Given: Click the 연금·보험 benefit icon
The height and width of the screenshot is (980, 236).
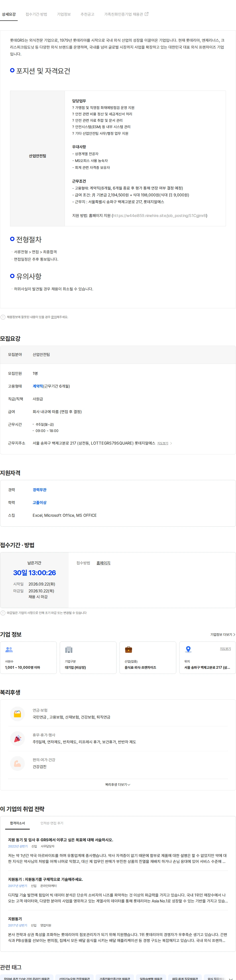Looking at the screenshot, I should click(x=17, y=714).
